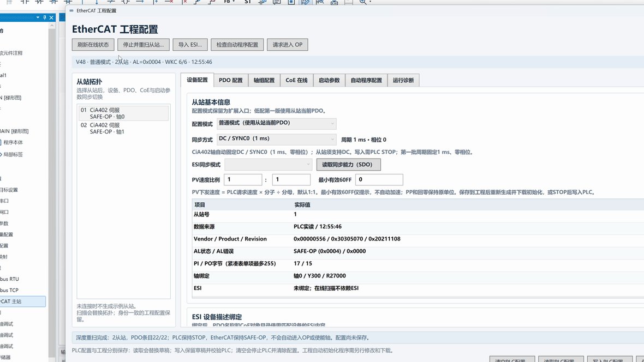Click 轴0 / Y300 / R27000 value

[x=319, y=276]
